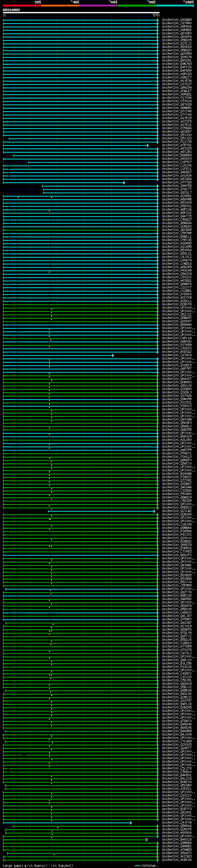Select label UniRef100_A7E6K0

coord(177,294)
